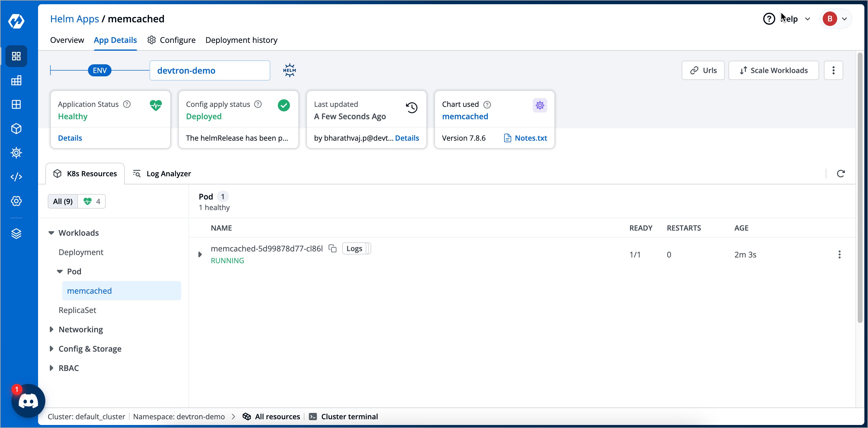Select the Resource Browser cube icon
The image size is (868, 428).
pyautogui.click(x=16, y=128)
